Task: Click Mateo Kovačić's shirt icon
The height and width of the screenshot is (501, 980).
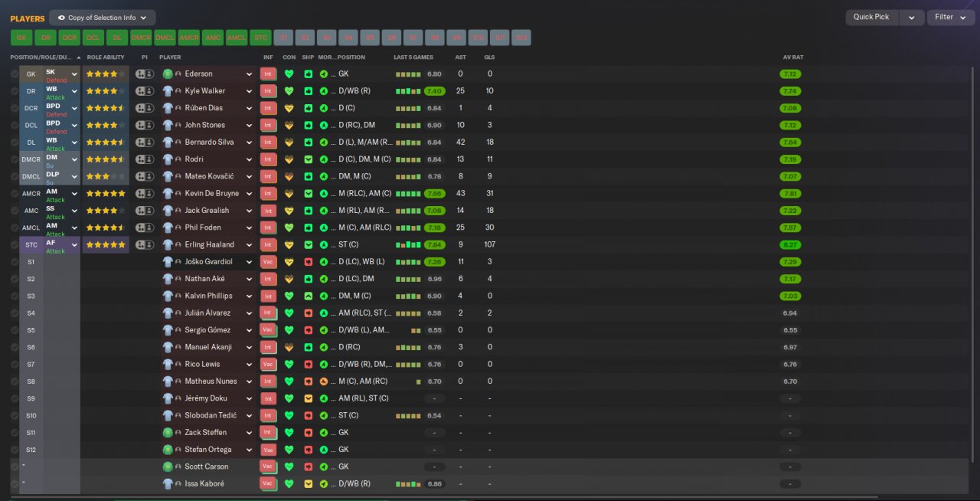Action: 168,177
